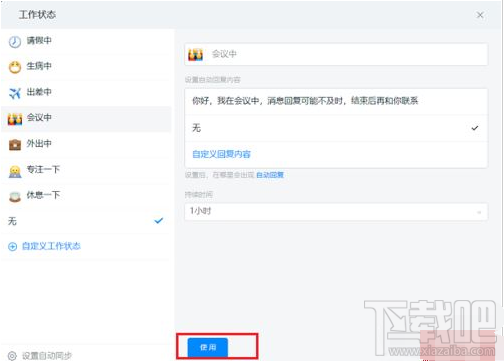Open the gear icon for 设置自动同步

click(12, 356)
